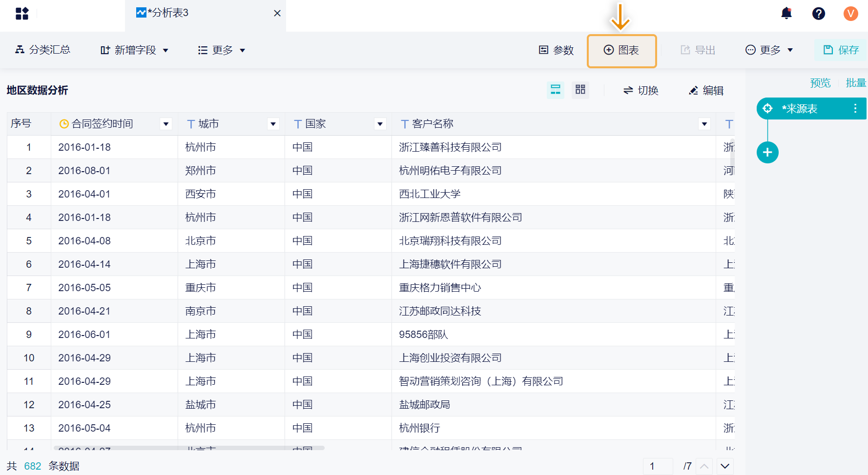
Task: Select cell 95856部队
Action: pos(554,335)
